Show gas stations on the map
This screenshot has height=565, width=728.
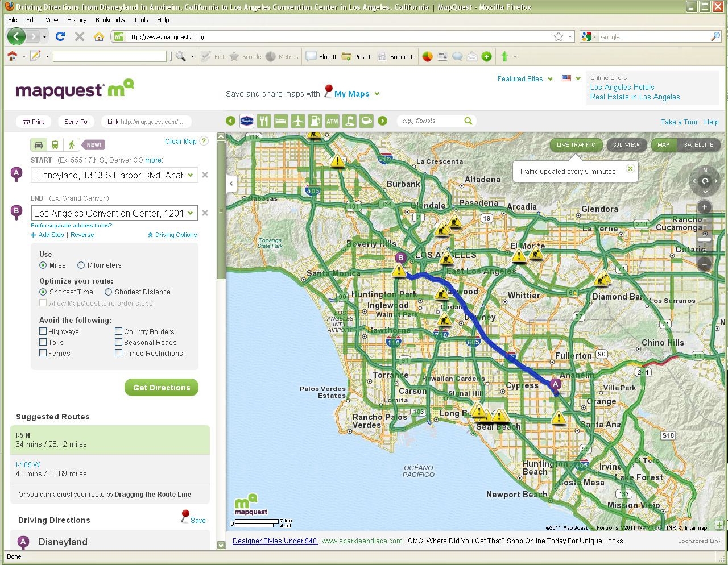point(315,121)
